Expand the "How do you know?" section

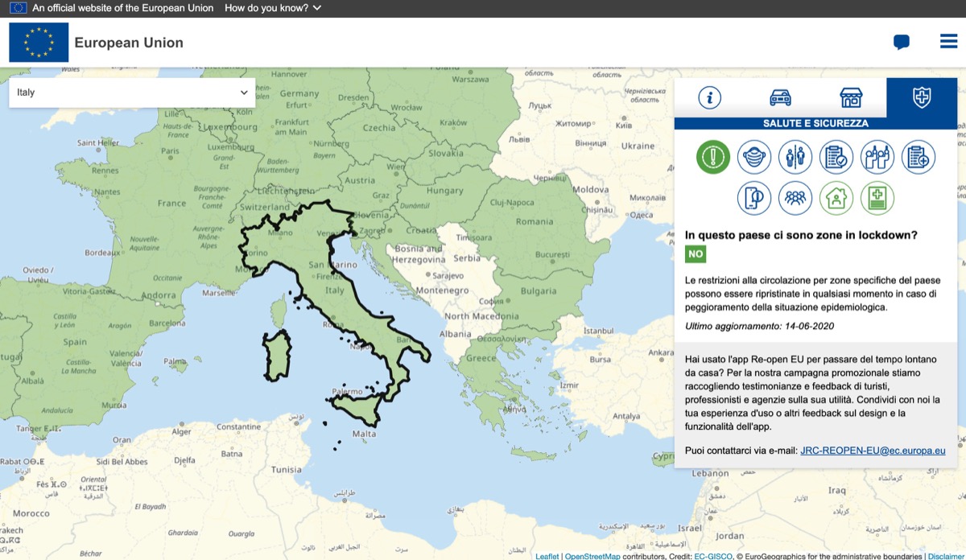[273, 8]
